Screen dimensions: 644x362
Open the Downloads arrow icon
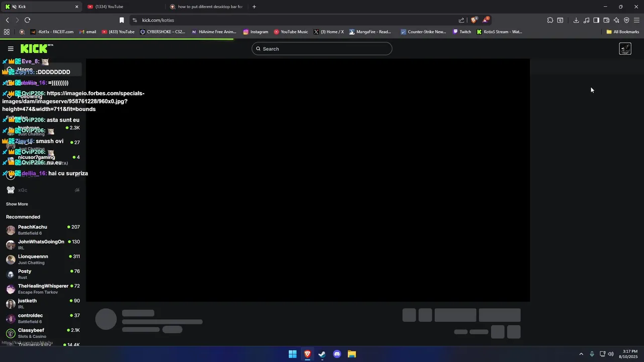coord(576,20)
